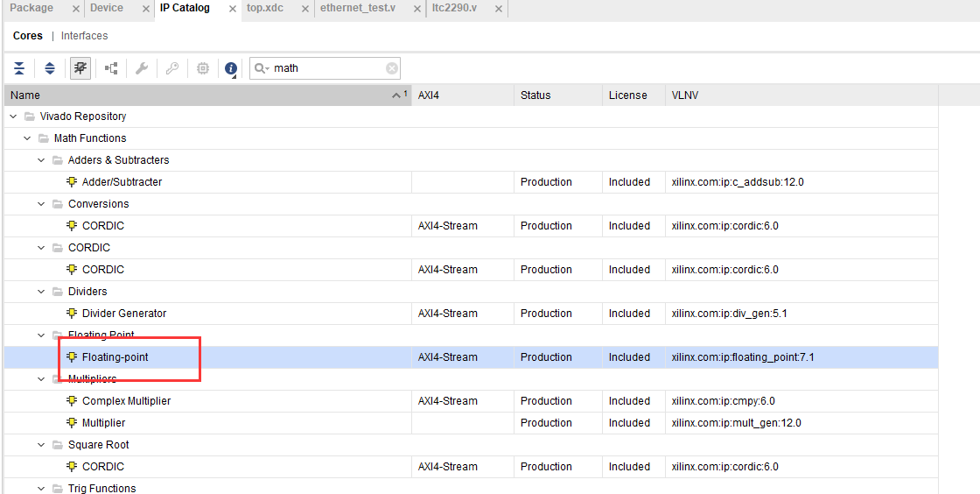980x494 pixels.
Task: Collapse the Vivado Repository node
Action: click(x=13, y=116)
